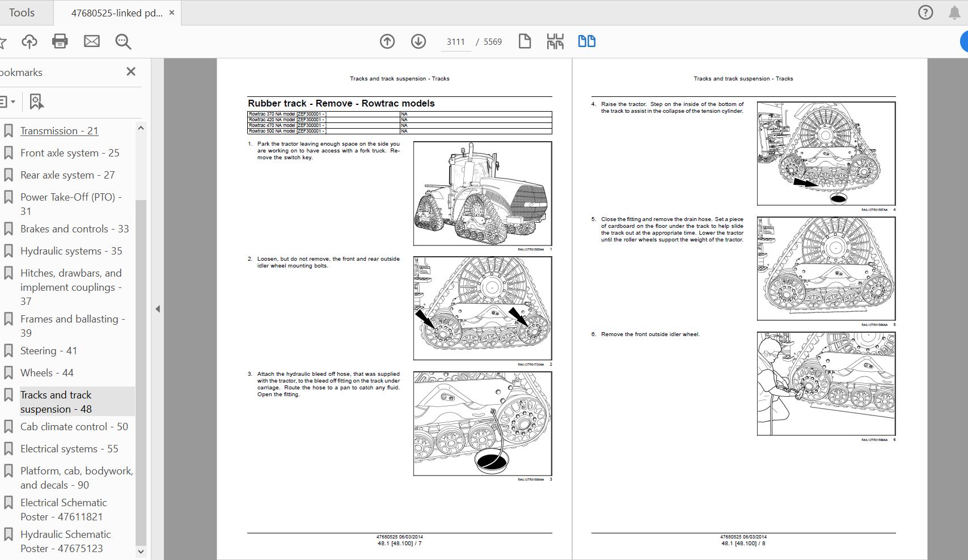Viewport: 968px width, 560px height.
Task: Open Power Take-Off (PTO) - 31 bookmark
Action: 71,204
